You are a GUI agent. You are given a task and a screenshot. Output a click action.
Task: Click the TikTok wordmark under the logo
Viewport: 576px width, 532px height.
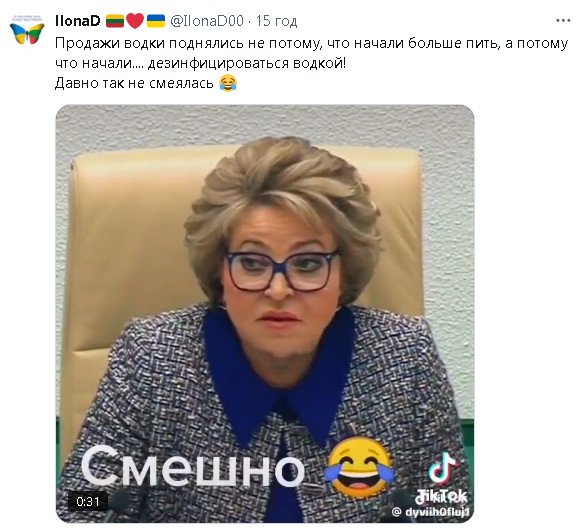[x=441, y=497]
